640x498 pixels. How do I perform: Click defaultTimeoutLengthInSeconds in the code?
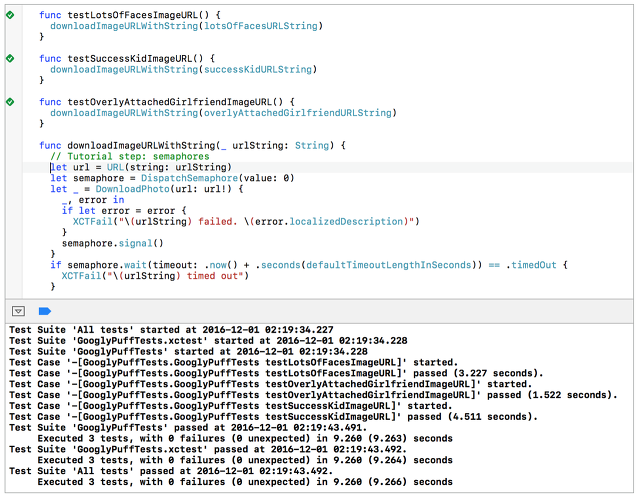(x=389, y=265)
